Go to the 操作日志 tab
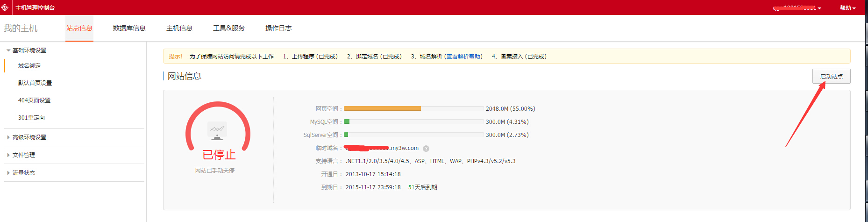 point(278,28)
